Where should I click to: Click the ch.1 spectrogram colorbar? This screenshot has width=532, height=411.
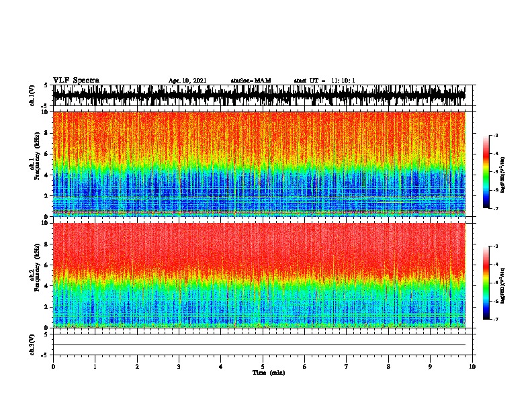coord(486,172)
